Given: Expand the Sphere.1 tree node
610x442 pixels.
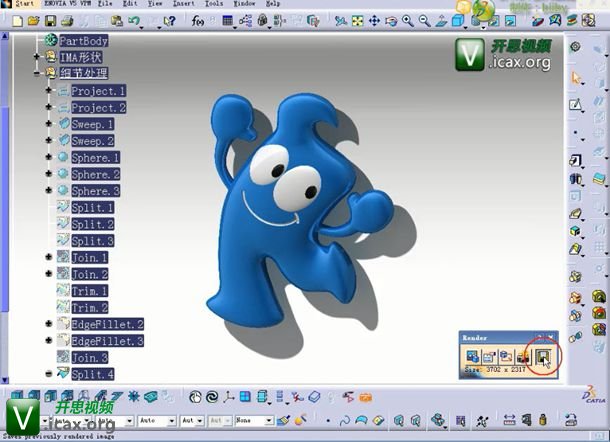Looking at the screenshot, I should pyautogui.click(x=48, y=158).
